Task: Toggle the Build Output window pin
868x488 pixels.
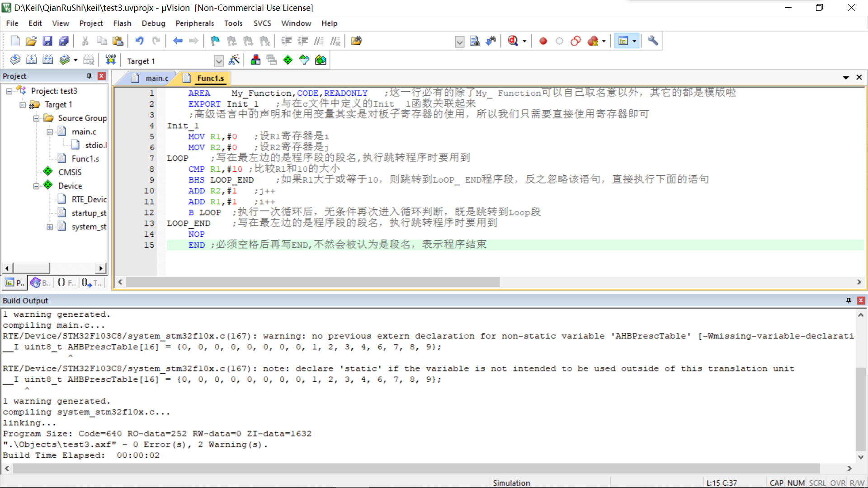Action: point(849,300)
